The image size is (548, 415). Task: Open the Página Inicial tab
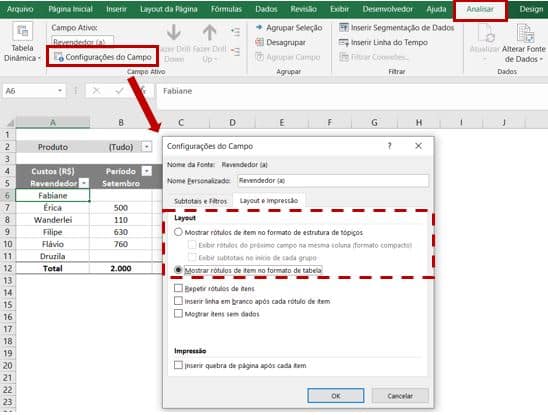(70, 9)
